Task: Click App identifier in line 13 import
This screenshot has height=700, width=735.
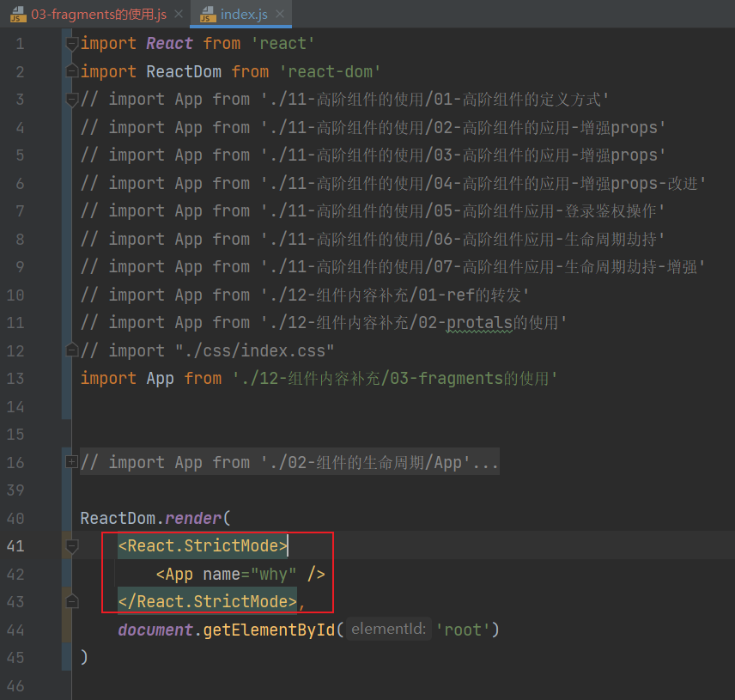Action: [160, 379]
